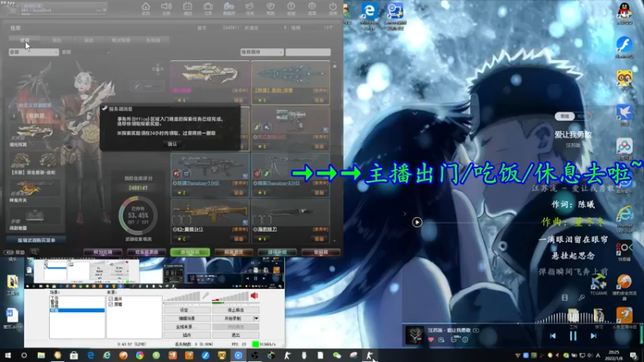This screenshot has height=362, width=644.
Task: Pause the music player
Action: (x=573, y=335)
